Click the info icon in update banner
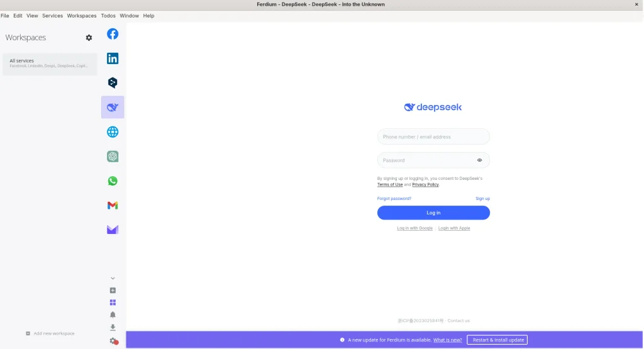644x349 pixels. (x=342, y=340)
